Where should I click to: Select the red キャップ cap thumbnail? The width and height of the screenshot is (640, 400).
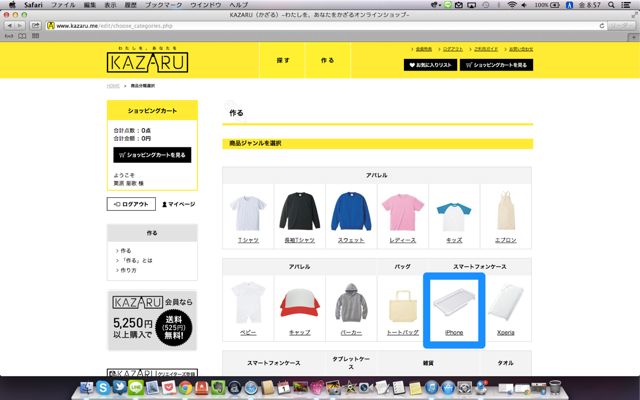point(300,303)
